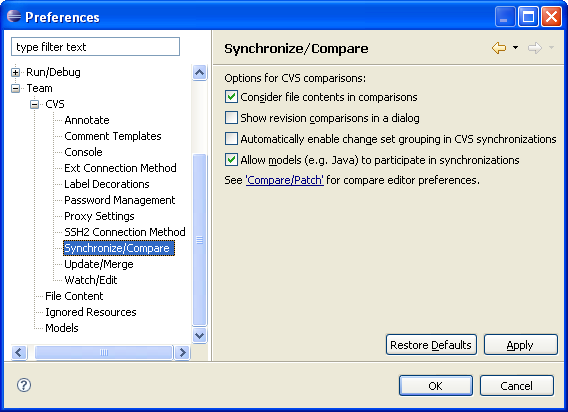Open the back history dropdown arrow
The width and height of the screenshot is (568, 412).
(x=515, y=47)
